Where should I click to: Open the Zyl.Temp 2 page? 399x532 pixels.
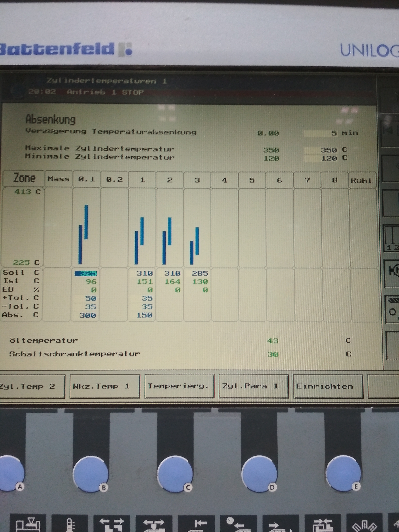[x=30, y=386]
